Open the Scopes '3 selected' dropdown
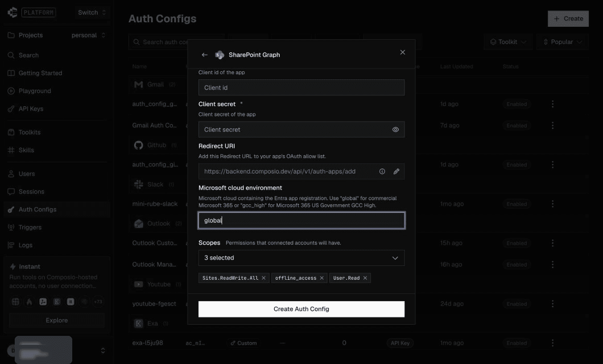The height and width of the screenshot is (364, 603). coord(301,258)
